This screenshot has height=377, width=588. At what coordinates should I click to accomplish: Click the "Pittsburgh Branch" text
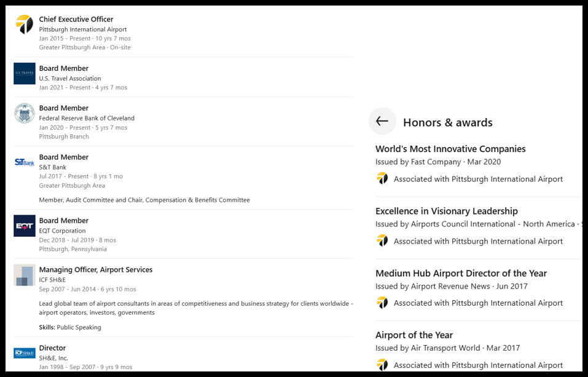coord(64,137)
